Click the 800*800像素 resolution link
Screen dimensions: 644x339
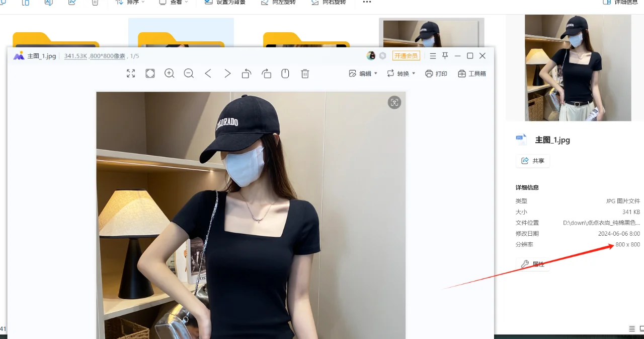(x=108, y=56)
